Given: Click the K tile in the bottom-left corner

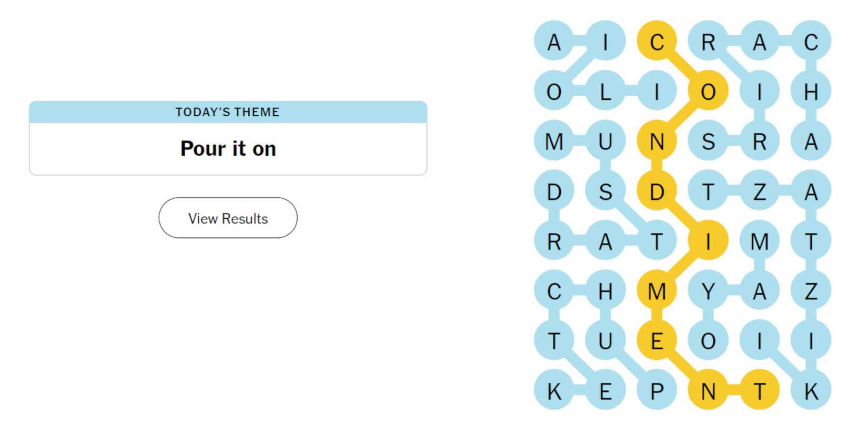Looking at the screenshot, I should [x=554, y=390].
